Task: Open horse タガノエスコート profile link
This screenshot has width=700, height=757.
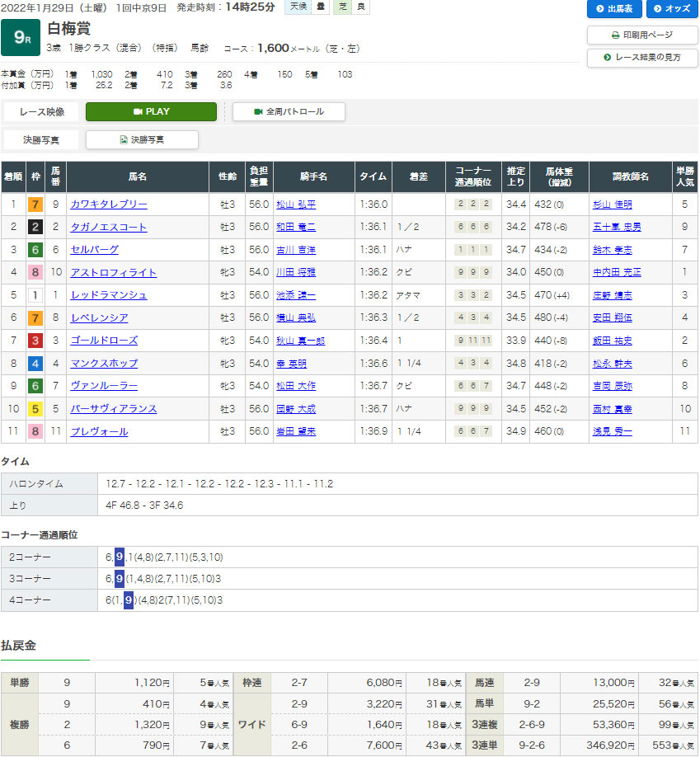Action: pyautogui.click(x=109, y=227)
